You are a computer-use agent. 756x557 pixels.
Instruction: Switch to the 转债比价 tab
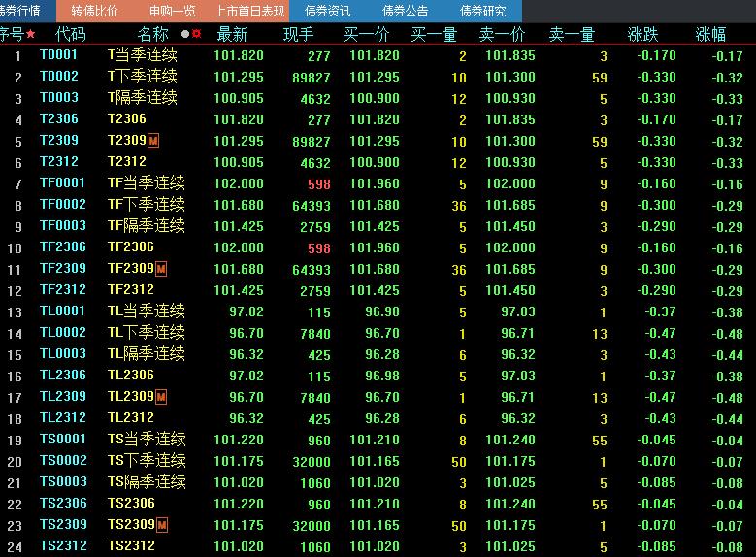click(x=94, y=11)
